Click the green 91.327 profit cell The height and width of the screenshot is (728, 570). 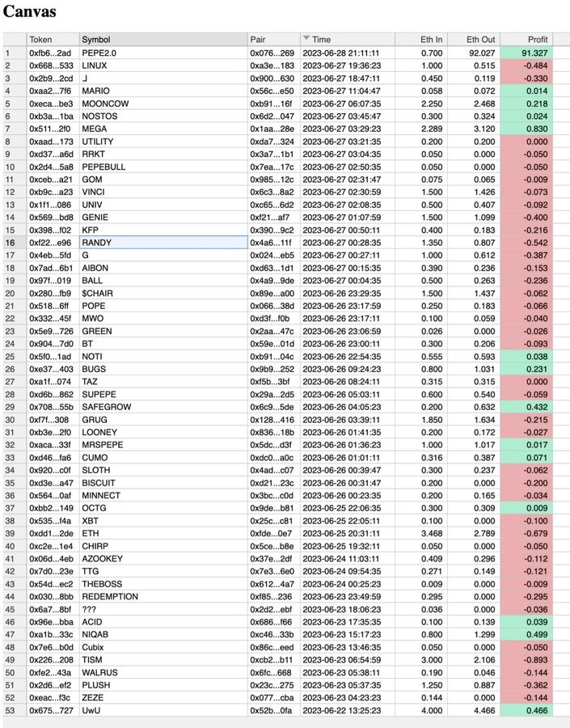pyautogui.click(x=526, y=53)
